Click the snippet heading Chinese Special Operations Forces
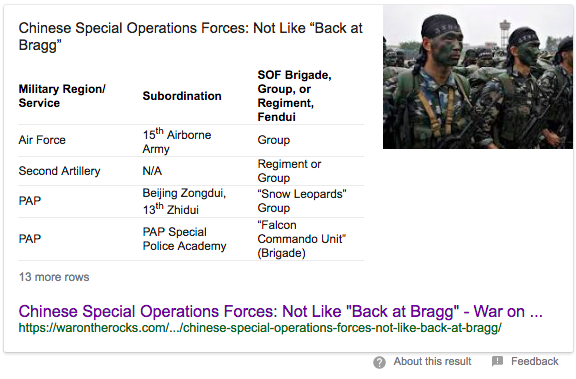The height and width of the screenshot is (379, 576). (x=191, y=36)
